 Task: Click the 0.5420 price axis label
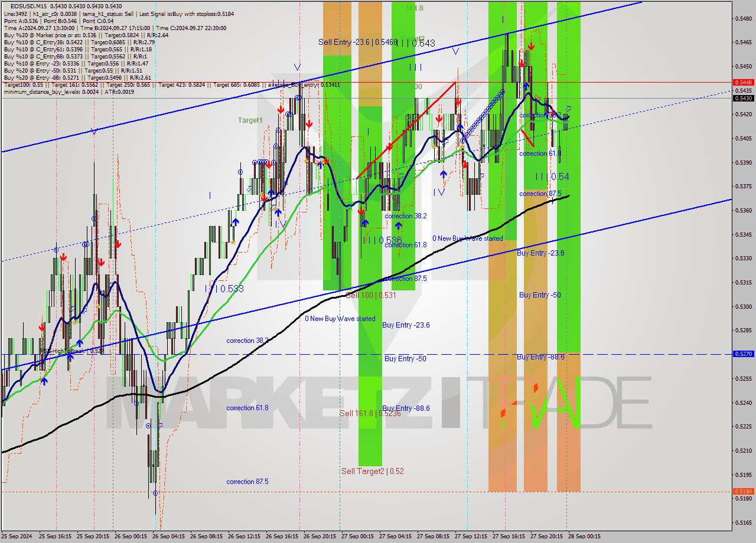pos(742,115)
